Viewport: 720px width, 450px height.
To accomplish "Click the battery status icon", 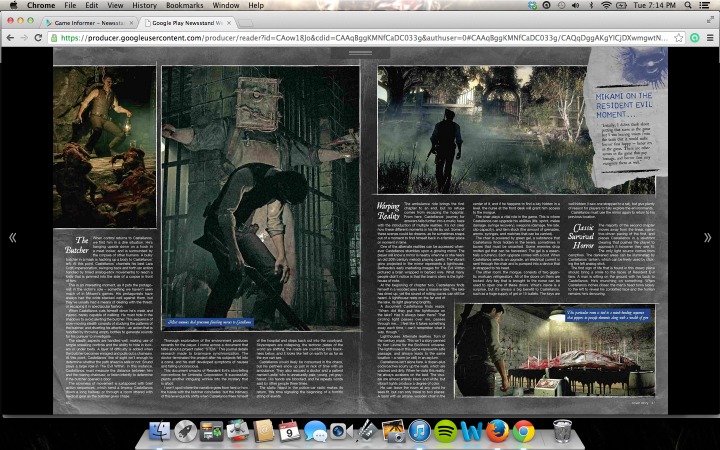I will (621, 5).
